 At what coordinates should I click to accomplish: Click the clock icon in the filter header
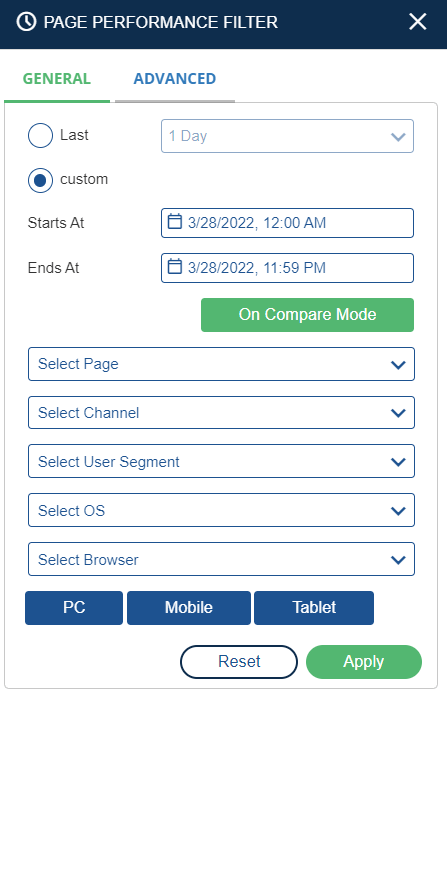pos(26,22)
